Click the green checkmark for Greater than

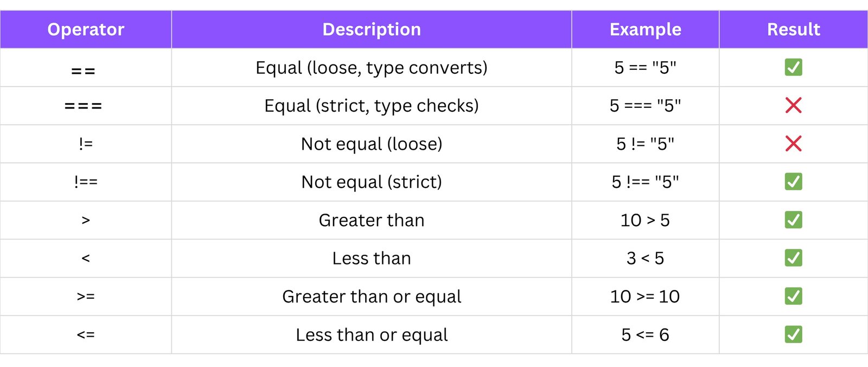click(793, 220)
